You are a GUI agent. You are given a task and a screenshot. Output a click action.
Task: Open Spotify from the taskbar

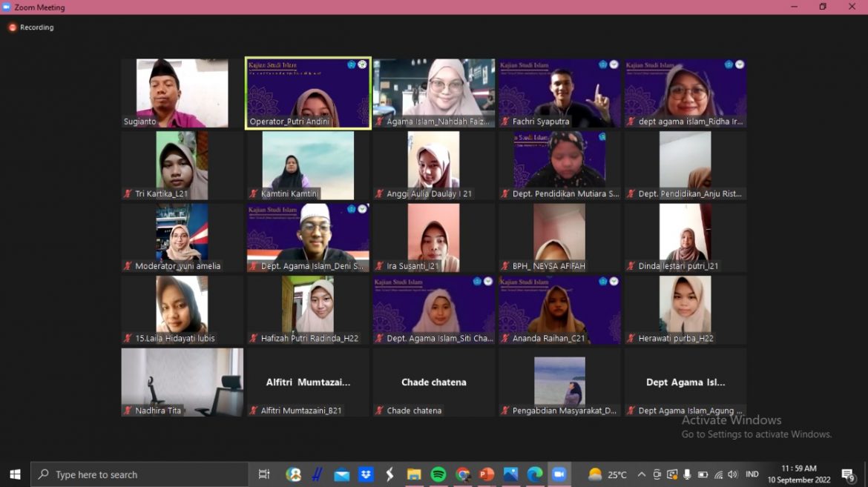tap(438, 474)
